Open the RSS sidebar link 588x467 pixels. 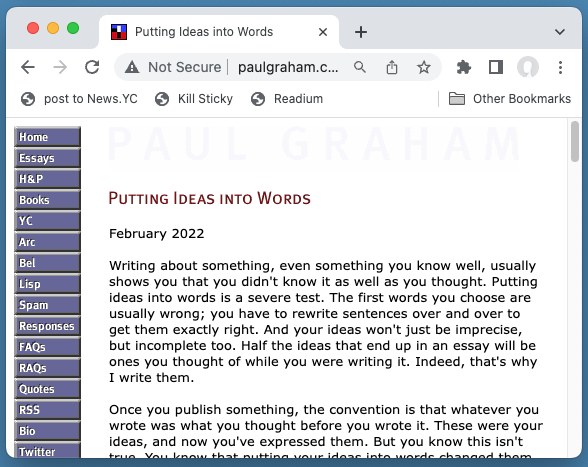point(48,410)
